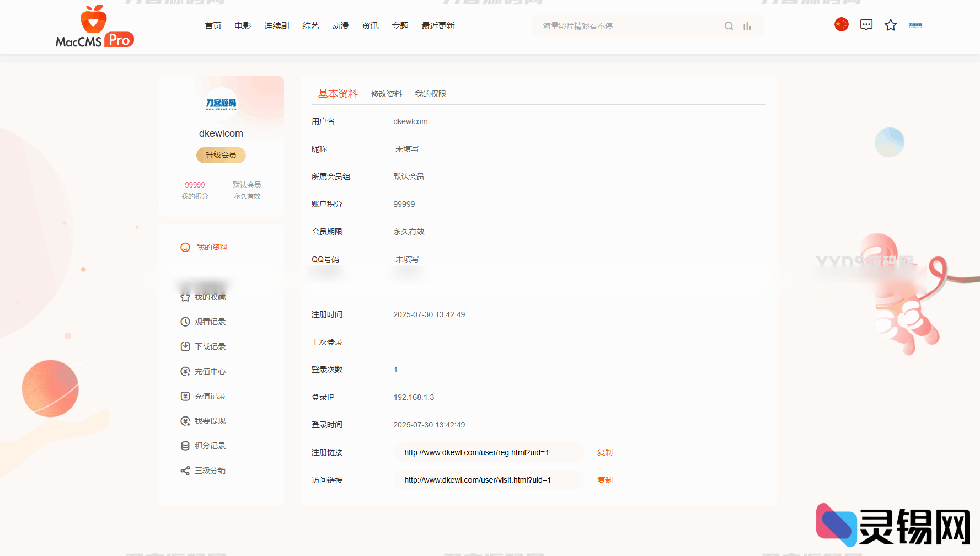Open 充值中心 using its coin icon
Screen dimensions: 980x556
(185, 371)
